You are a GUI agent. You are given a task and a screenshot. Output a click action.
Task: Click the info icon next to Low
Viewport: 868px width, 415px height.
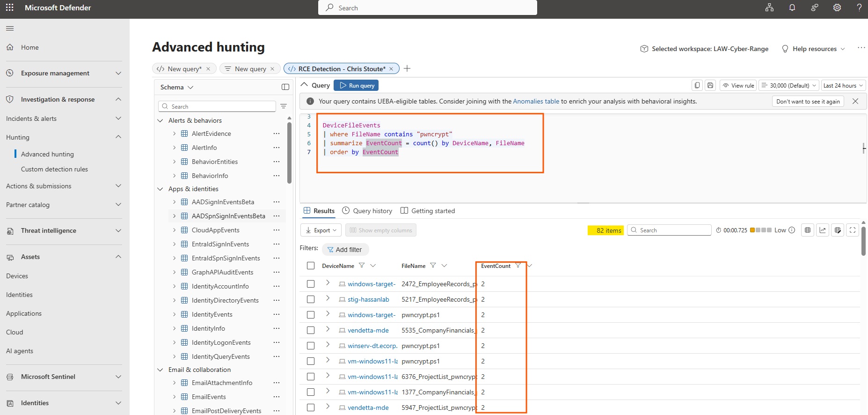792,230
